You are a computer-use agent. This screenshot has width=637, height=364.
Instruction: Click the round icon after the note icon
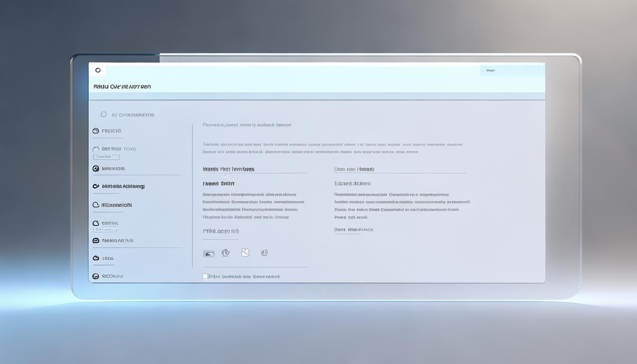pos(264,253)
